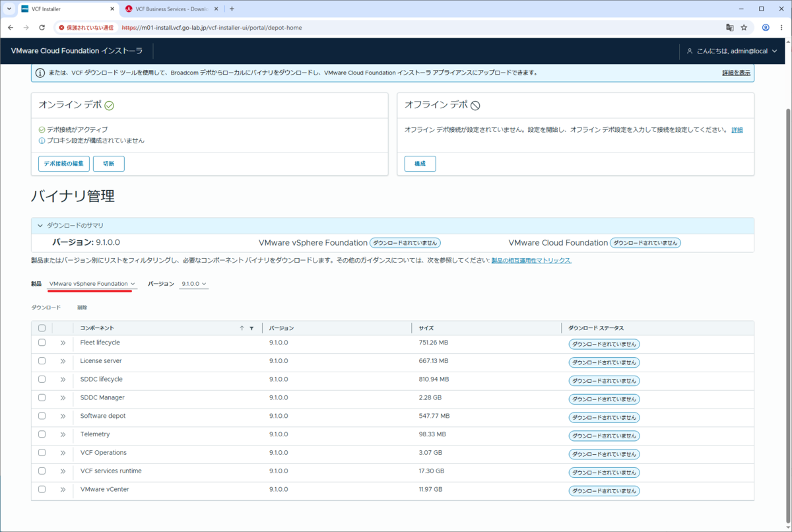Click the SDDC Manager component name
Image resolution: width=792 pixels, height=532 pixels.
click(x=102, y=398)
